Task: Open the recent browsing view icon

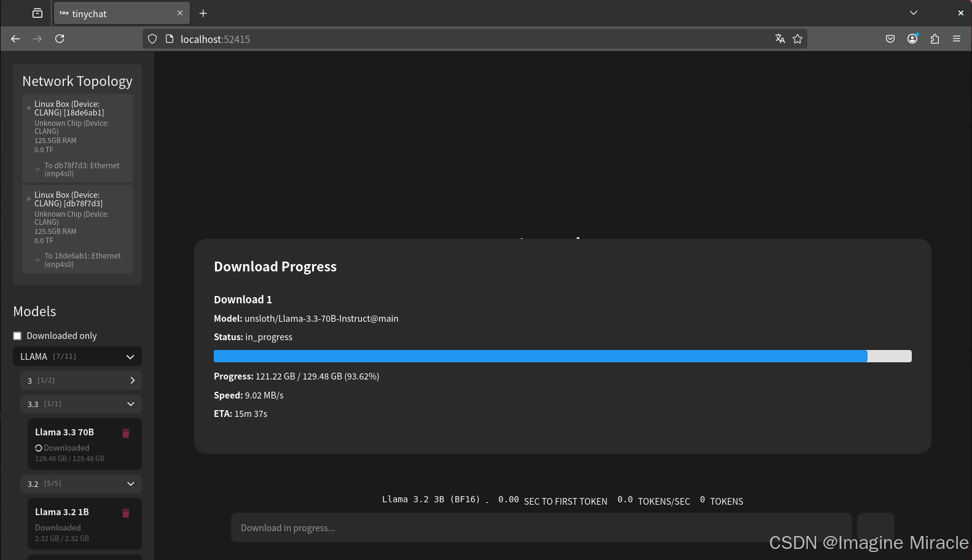Action: point(37,13)
